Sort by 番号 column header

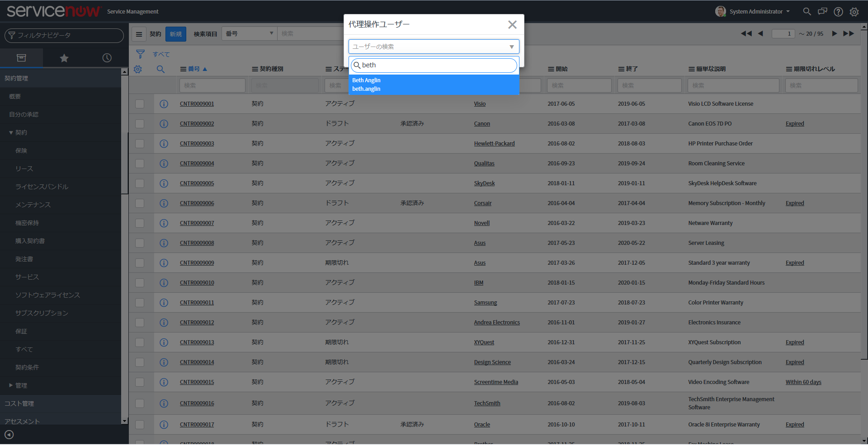194,69
